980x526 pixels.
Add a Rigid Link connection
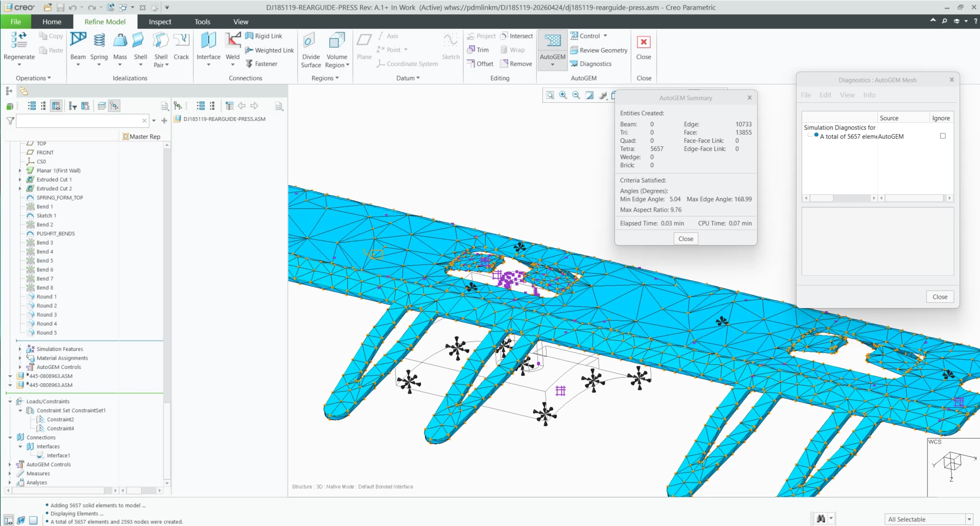tap(264, 36)
